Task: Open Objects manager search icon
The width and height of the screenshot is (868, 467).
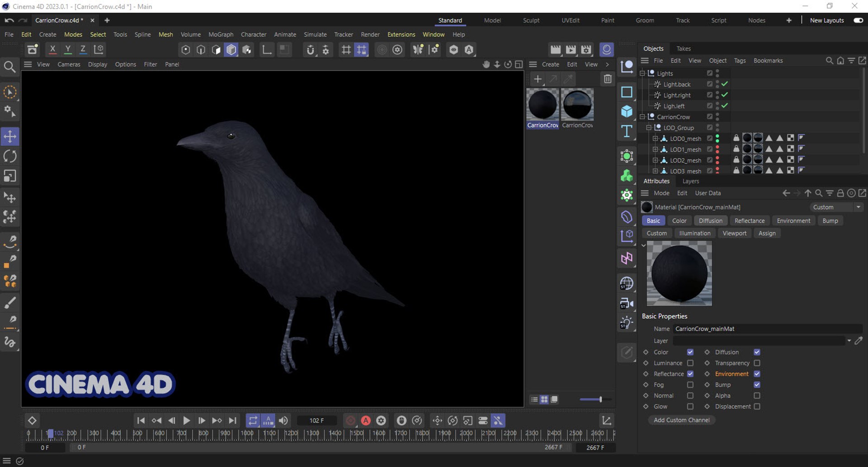Action: click(829, 61)
